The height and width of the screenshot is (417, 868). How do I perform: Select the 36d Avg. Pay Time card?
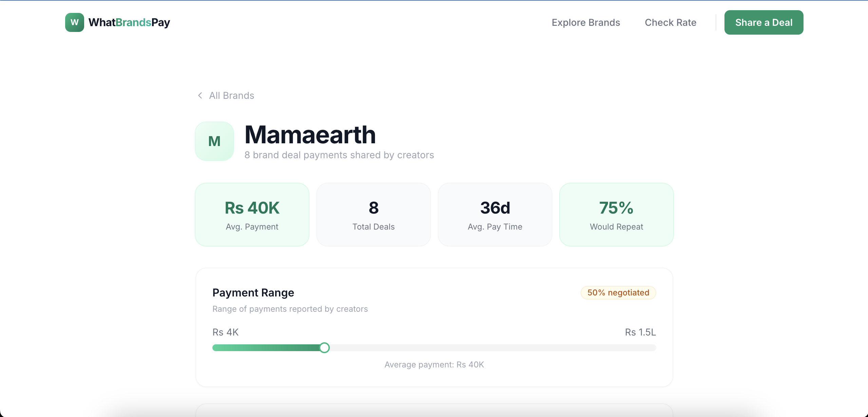[495, 214]
